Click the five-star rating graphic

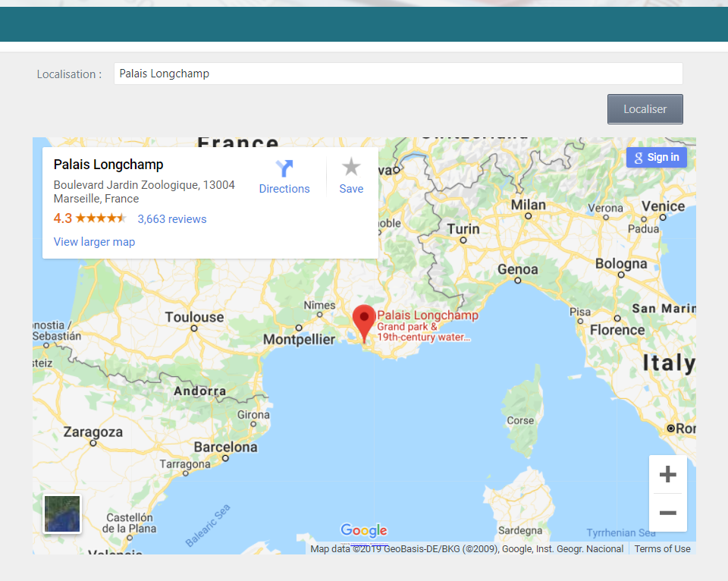101,218
